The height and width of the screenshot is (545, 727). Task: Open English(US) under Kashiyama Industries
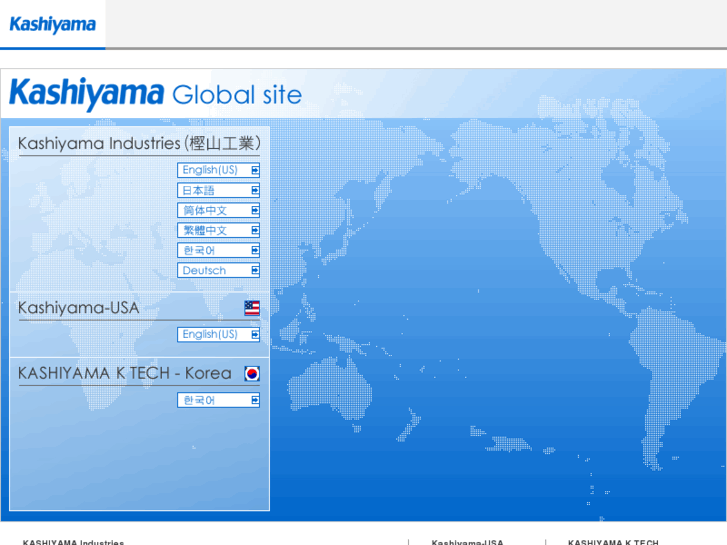coord(218,170)
